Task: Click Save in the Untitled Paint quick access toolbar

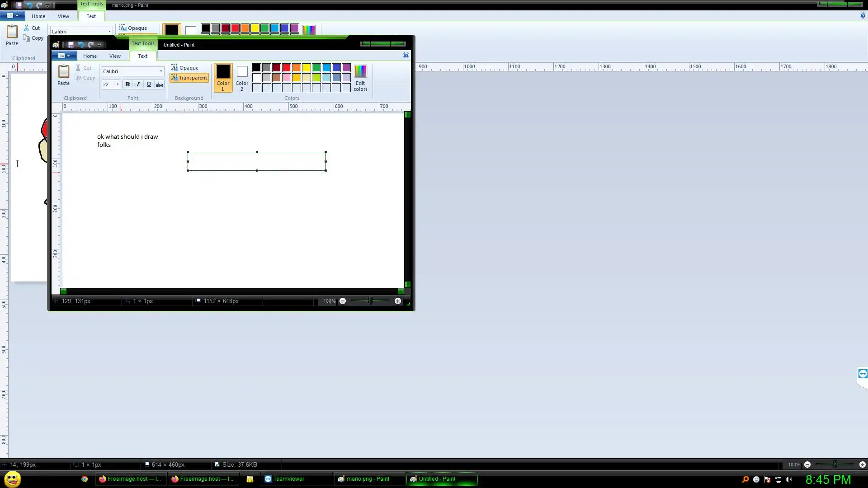Action: (x=71, y=44)
